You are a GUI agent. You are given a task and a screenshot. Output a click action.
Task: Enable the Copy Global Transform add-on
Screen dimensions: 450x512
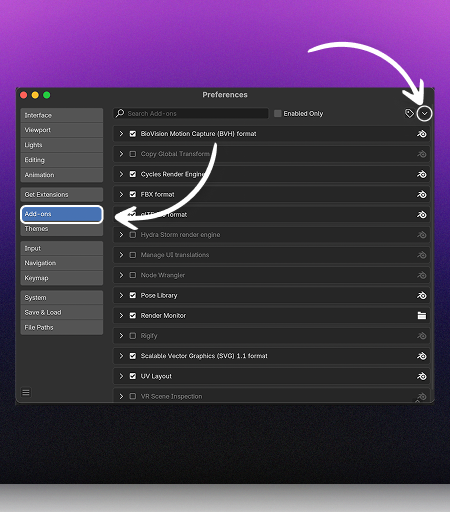(x=133, y=154)
